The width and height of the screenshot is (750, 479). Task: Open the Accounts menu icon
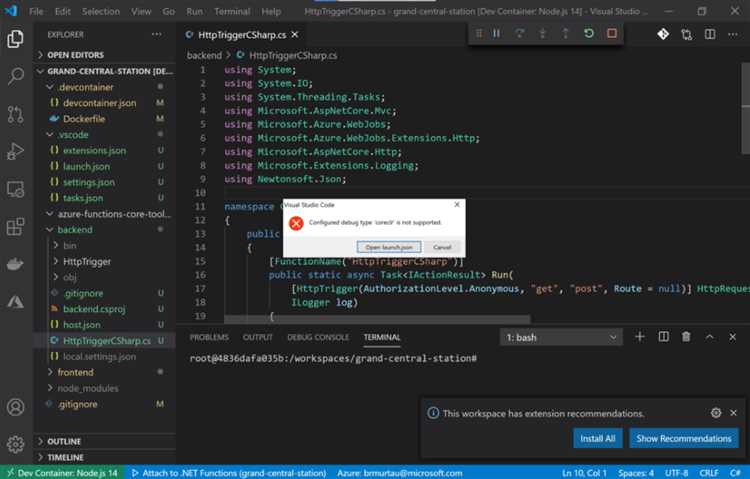tap(15, 407)
